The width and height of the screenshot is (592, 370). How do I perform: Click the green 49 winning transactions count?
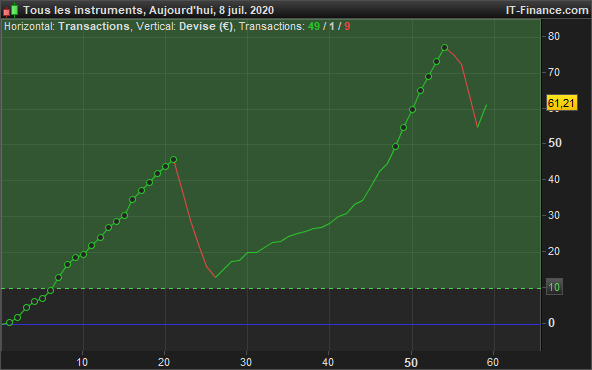[x=314, y=26]
